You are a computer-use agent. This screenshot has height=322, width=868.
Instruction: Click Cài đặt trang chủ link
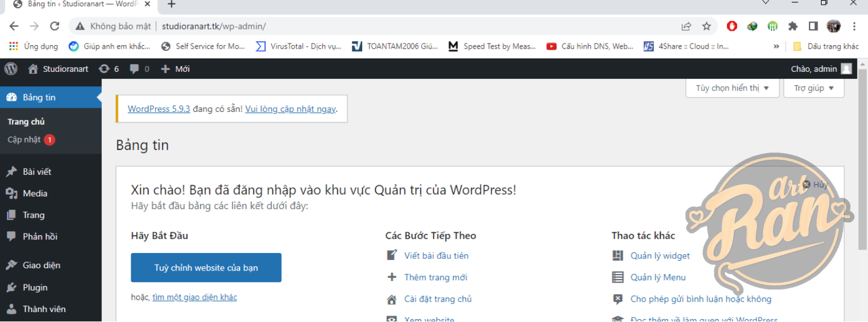tap(438, 299)
